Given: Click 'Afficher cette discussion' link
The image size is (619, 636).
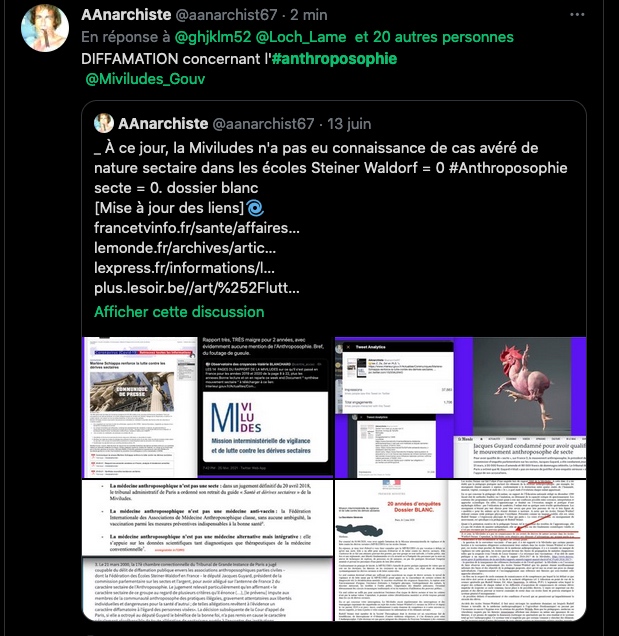Looking at the screenshot, I should (x=179, y=312).
